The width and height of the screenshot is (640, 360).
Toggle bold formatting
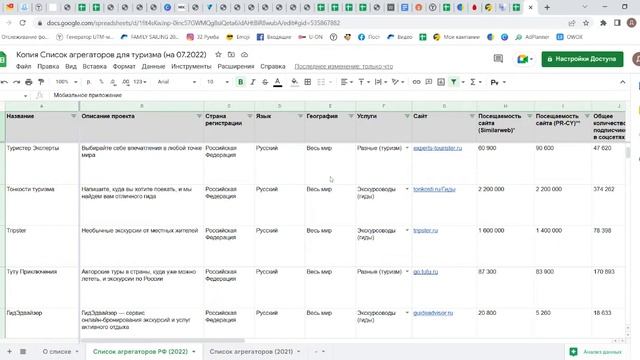[240, 82]
